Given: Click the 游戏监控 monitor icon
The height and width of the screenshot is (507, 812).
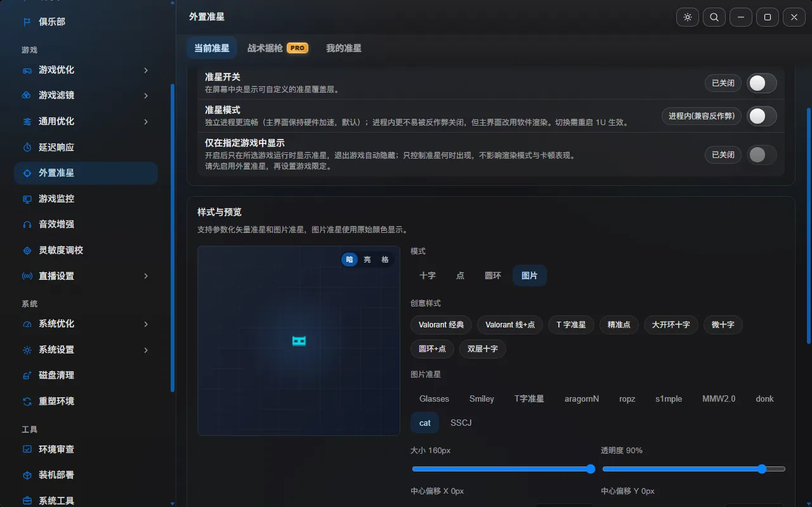Looking at the screenshot, I should (x=27, y=199).
